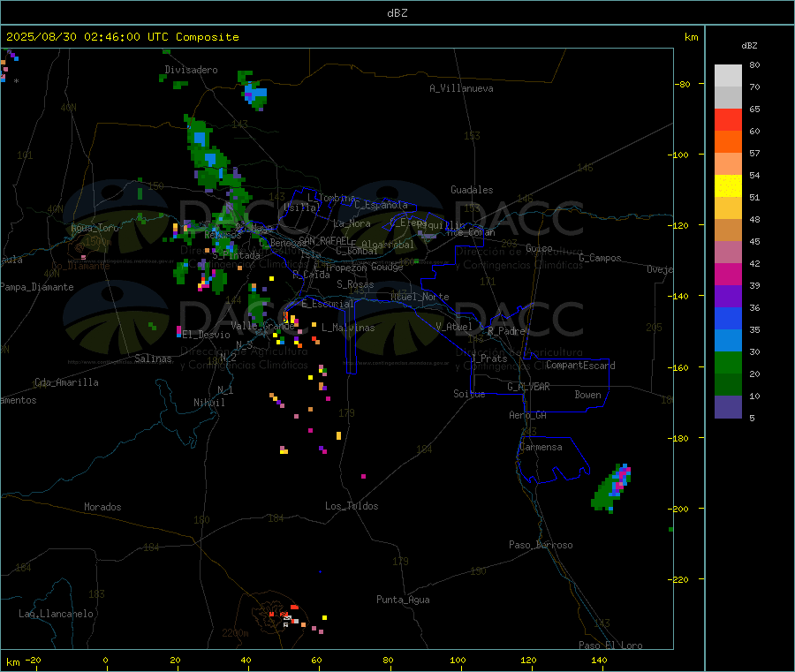Click the white 70-80 dBZ legend swatch
Image resolution: width=795 pixels, height=672 pixels.
point(728,76)
